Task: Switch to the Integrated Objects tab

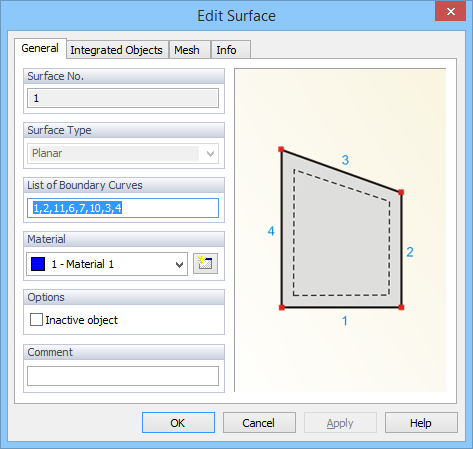Action: click(116, 50)
